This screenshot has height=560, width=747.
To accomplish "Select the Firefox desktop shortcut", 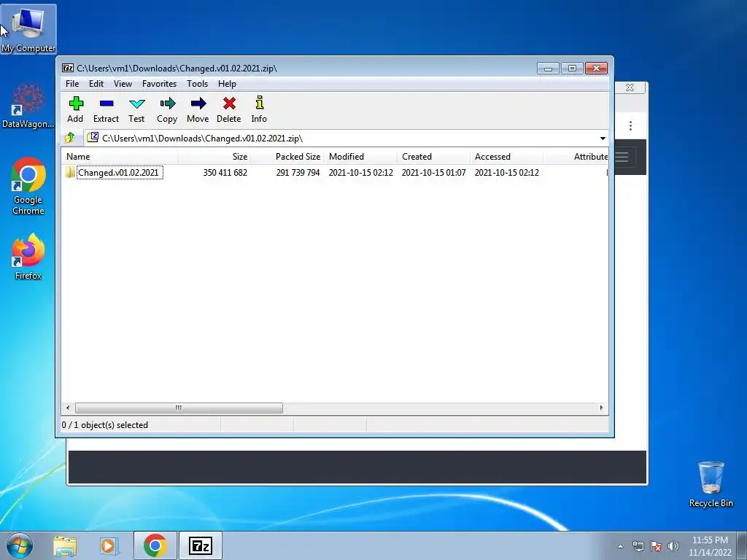I will click(28, 257).
